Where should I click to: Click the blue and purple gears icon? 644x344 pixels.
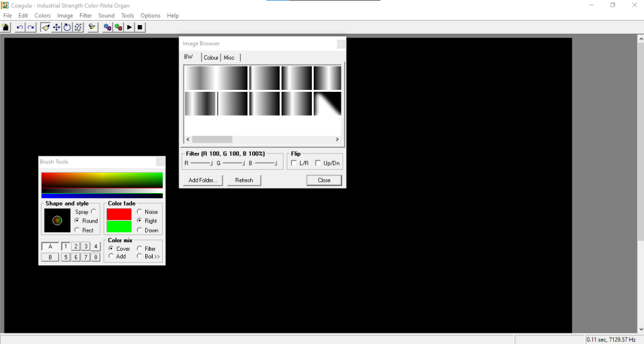(108, 27)
